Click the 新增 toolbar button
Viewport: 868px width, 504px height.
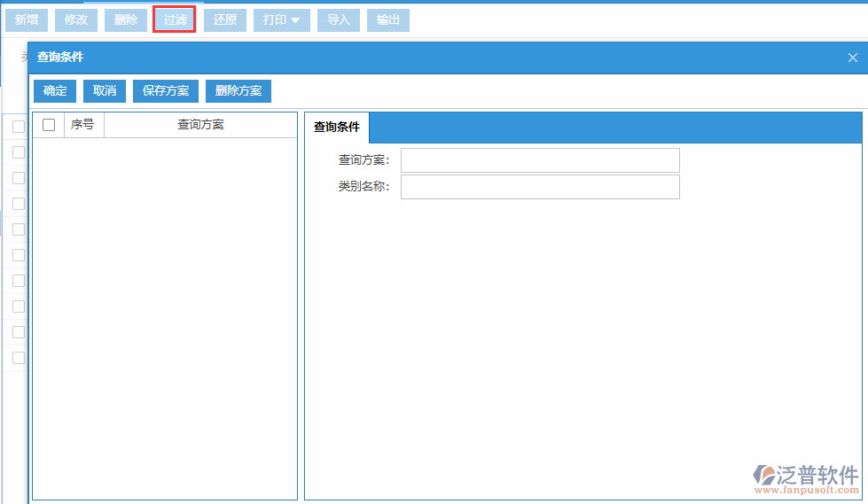coord(27,19)
